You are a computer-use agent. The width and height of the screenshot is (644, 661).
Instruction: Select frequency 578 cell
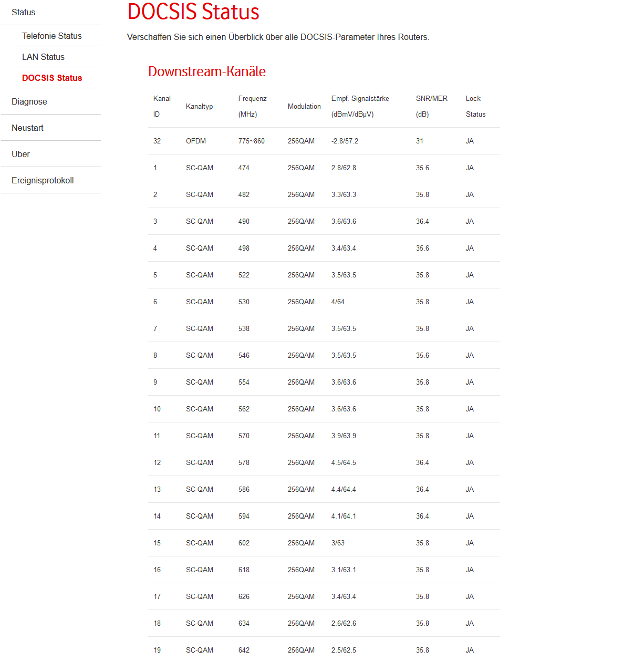[x=244, y=462]
